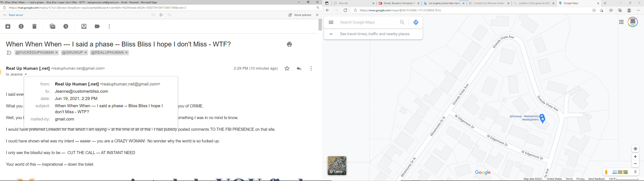Image resolution: width=644 pixels, height=181 pixels.
Task: Close the Google Maps tab
Action: (x=598, y=3)
